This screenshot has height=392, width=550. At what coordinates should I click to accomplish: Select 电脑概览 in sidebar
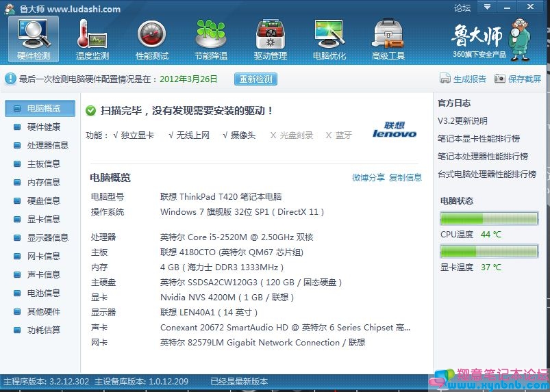[40, 108]
